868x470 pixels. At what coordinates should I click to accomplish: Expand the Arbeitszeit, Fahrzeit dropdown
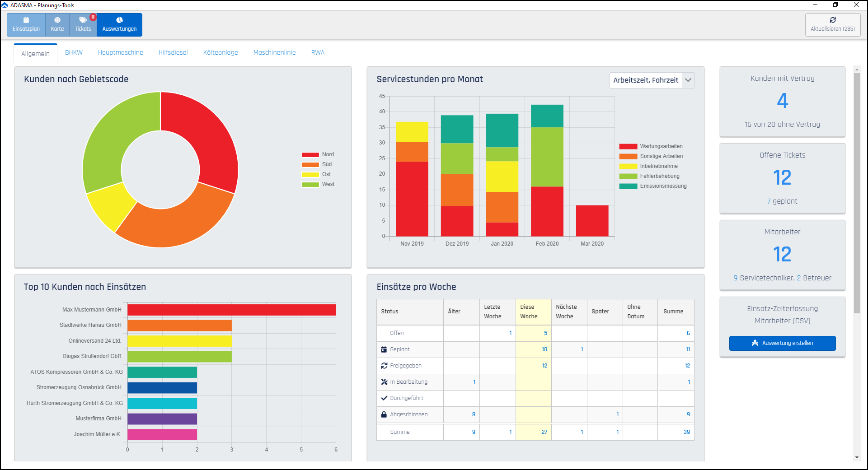[x=688, y=80]
